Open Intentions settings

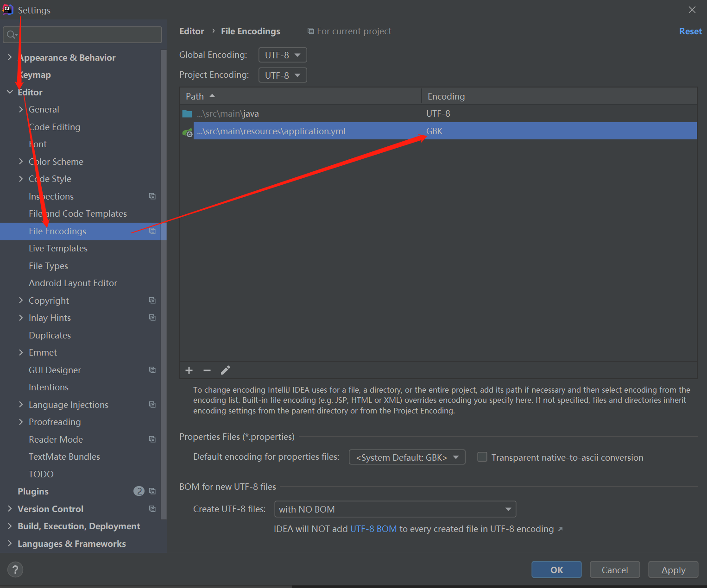coord(49,387)
